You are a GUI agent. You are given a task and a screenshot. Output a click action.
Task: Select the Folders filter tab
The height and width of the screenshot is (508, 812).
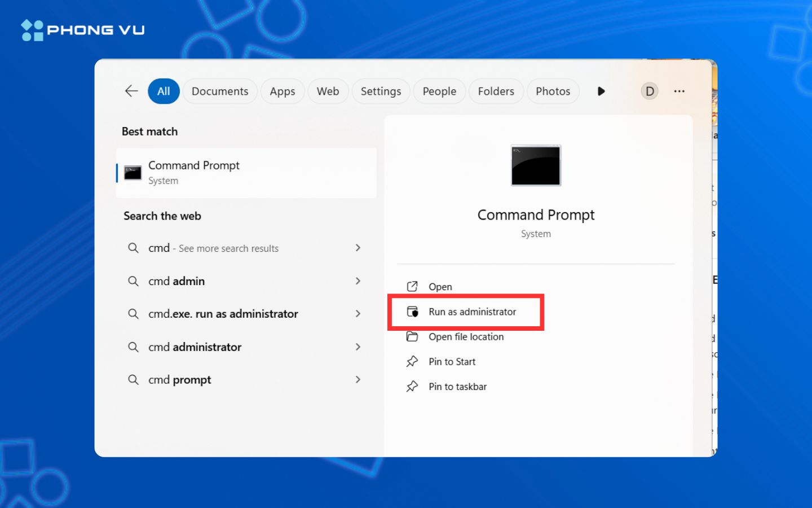(x=496, y=91)
